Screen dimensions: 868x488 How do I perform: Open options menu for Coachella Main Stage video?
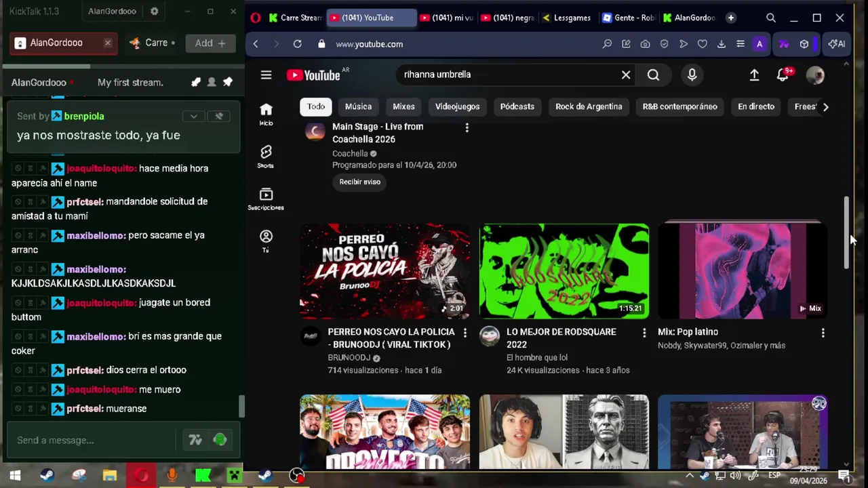(467, 127)
